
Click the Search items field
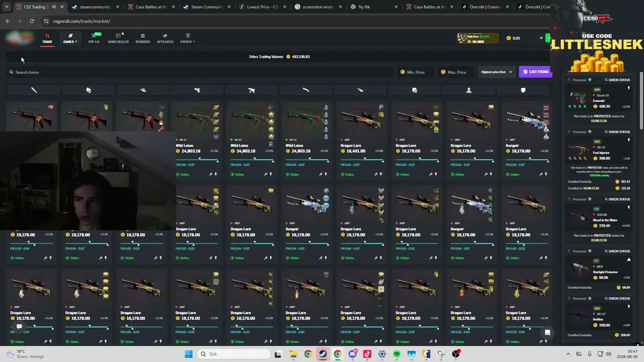[x=200, y=72]
